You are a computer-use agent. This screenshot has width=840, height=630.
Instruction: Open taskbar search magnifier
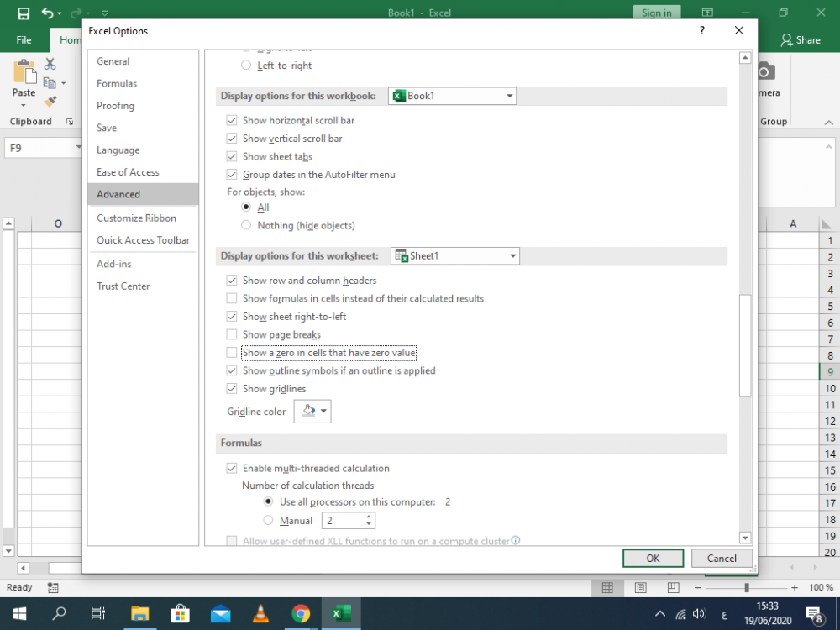pyautogui.click(x=59, y=613)
